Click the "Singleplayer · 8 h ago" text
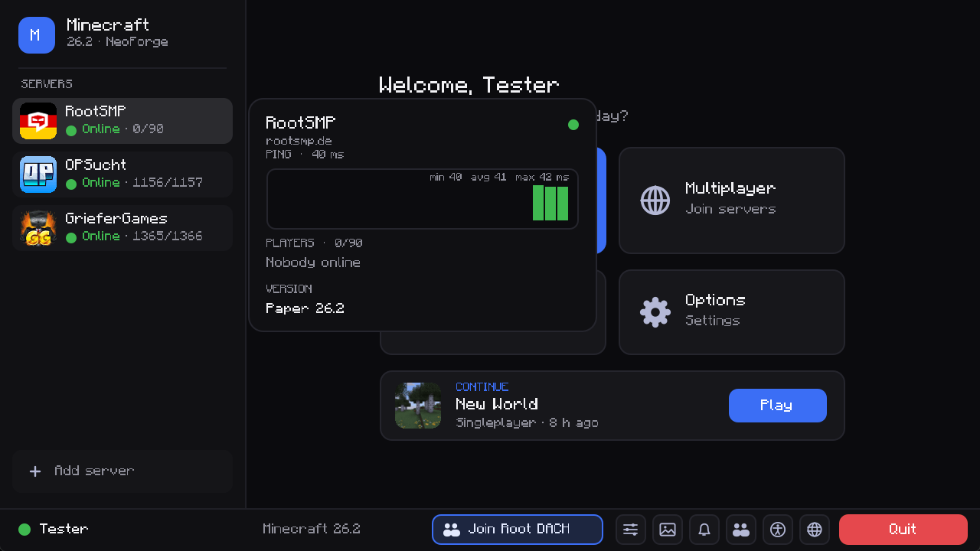This screenshot has width=980, height=551. pos(527,422)
